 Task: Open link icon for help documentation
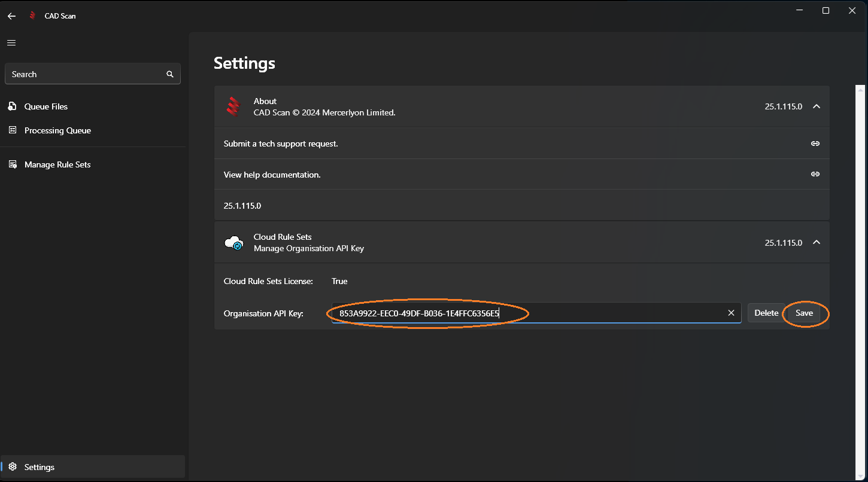coord(815,174)
